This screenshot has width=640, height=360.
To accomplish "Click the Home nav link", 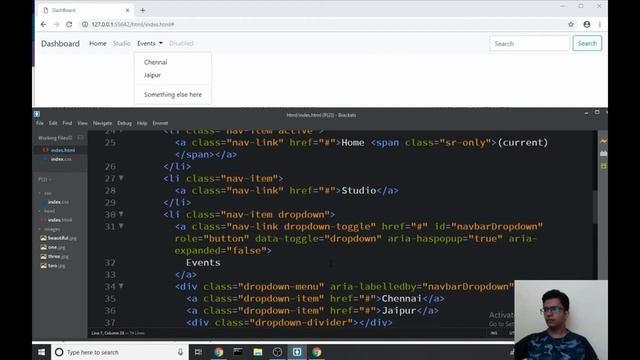I will (x=98, y=43).
